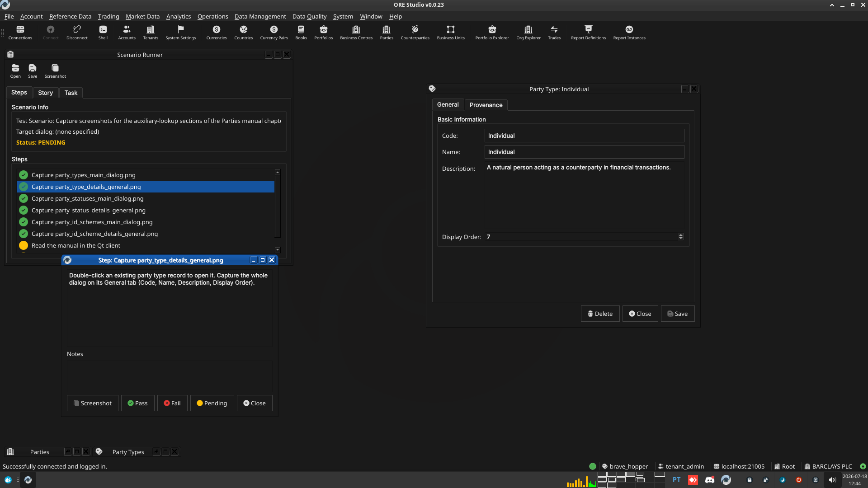Mark the step as Pending
The image size is (868, 488).
pos(212,403)
